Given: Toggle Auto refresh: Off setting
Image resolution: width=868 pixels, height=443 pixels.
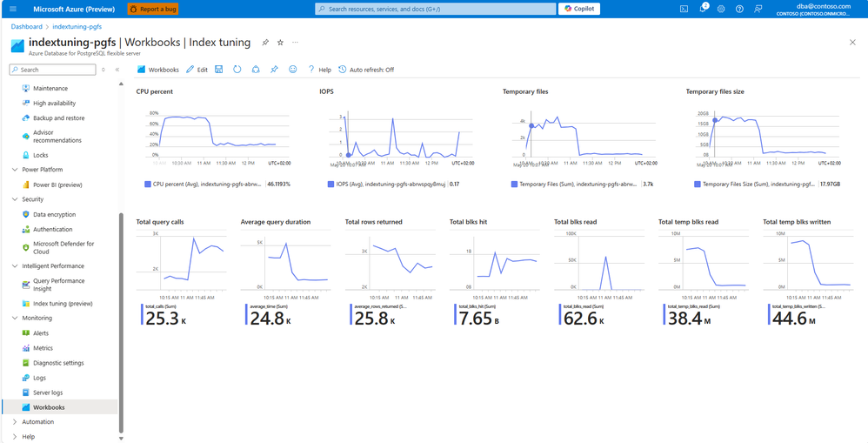Looking at the screenshot, I should tap(366, 70).
